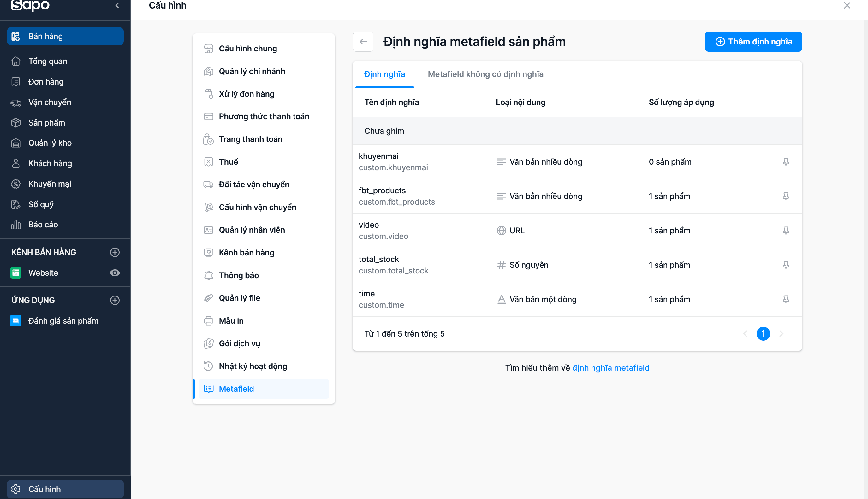Image resolution: width=868 pixels, height=499 pixels.
Task: Collapse the Sapo sidebar with the chevron
Action: coord(117,5)
